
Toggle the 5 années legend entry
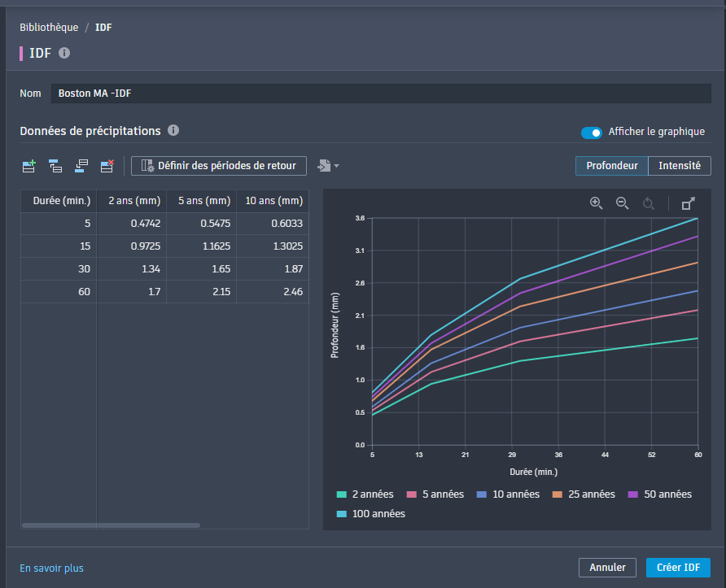[435, 494]
